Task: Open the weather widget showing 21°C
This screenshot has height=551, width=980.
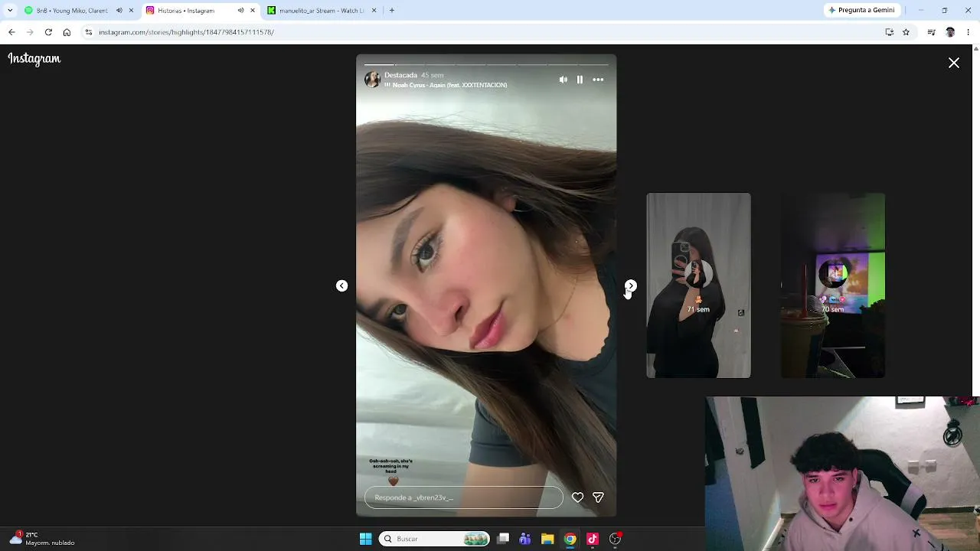Action: pyautogui.click(x=42, y=539)
